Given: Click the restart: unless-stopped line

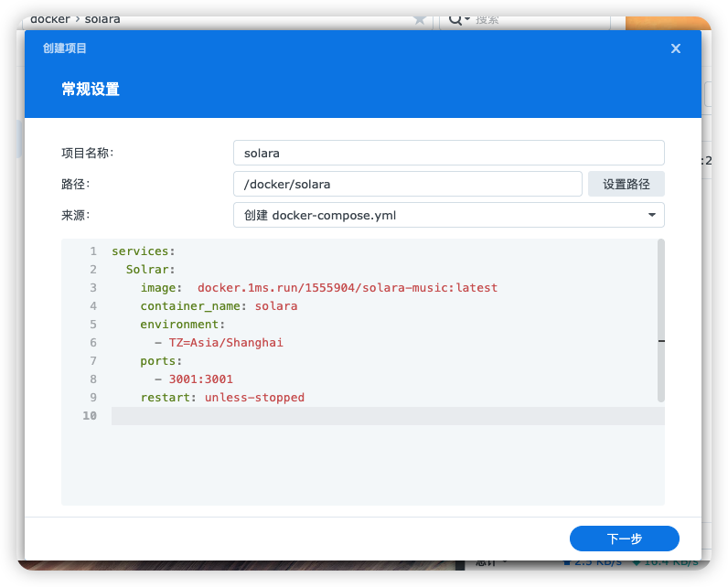Looking at the screenshot, I should tap(222, 398).
